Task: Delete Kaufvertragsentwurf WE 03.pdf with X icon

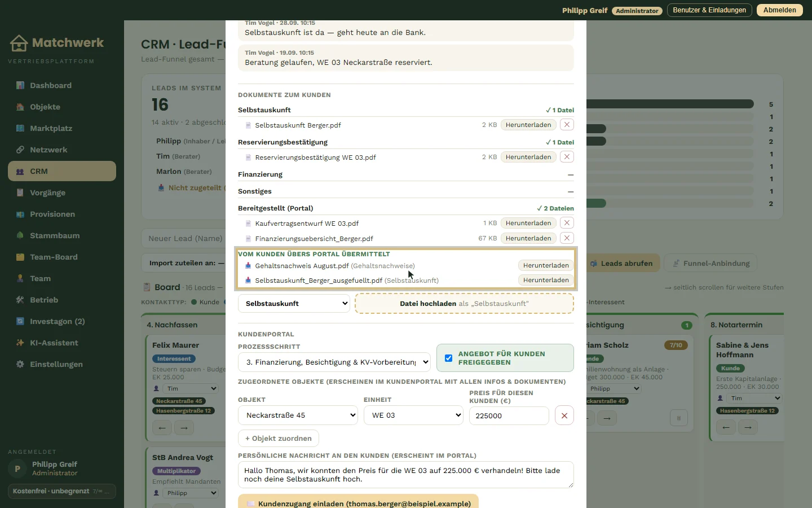Action: coord(567,223)
